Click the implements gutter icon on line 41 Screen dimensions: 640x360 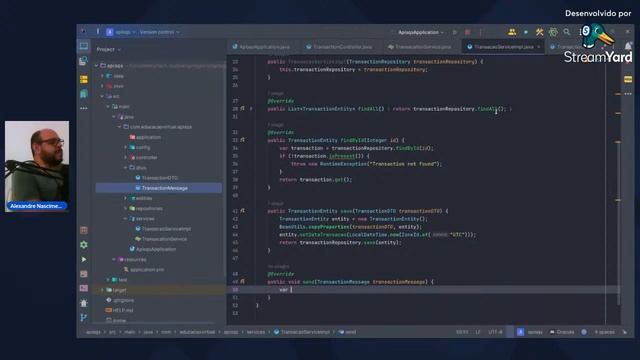click(242, 211)
